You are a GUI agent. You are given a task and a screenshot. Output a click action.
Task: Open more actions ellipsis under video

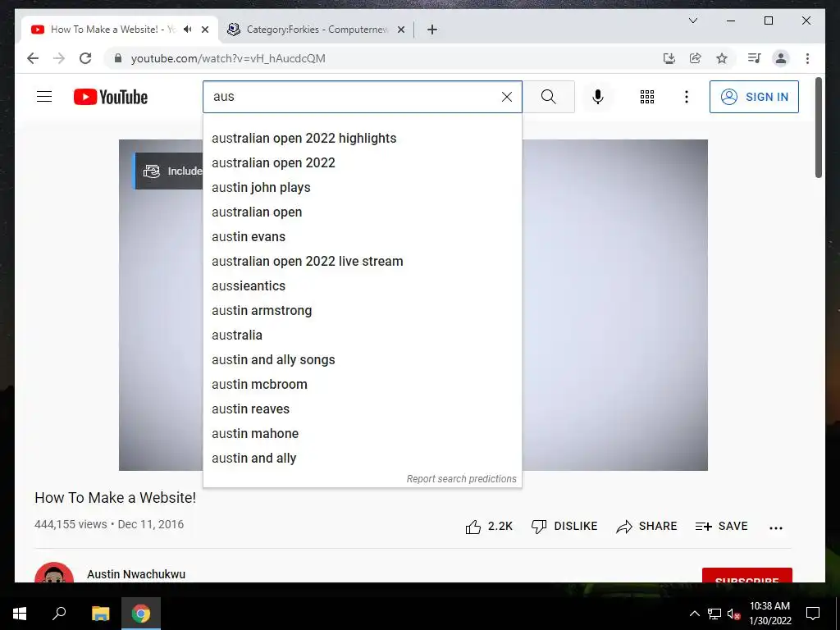coord(776,528)
